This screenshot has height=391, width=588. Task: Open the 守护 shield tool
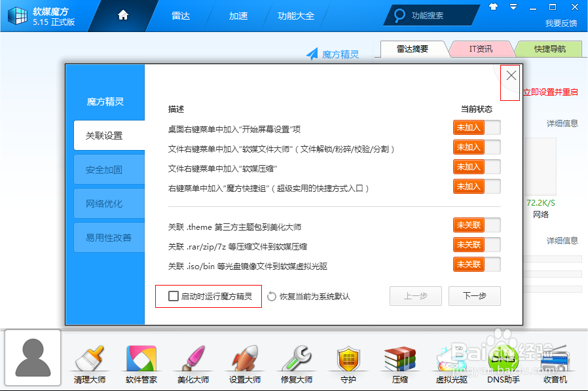tap(348, 364)
